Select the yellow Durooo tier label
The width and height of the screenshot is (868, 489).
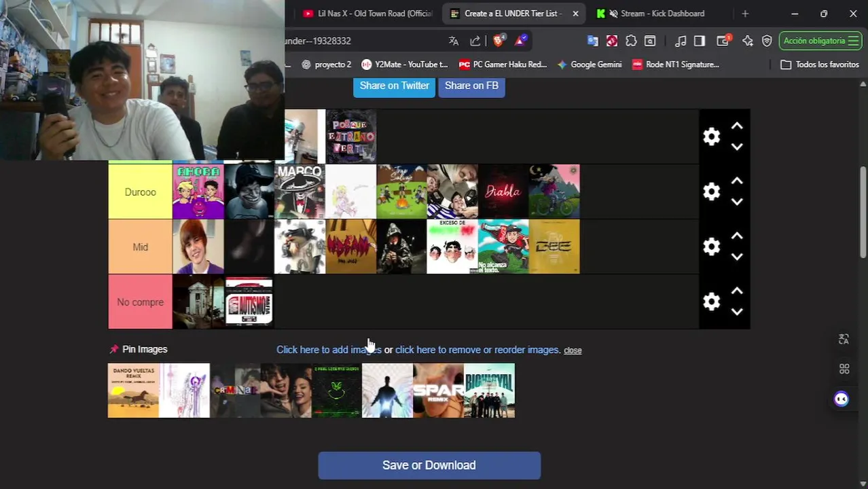point(141,192)
